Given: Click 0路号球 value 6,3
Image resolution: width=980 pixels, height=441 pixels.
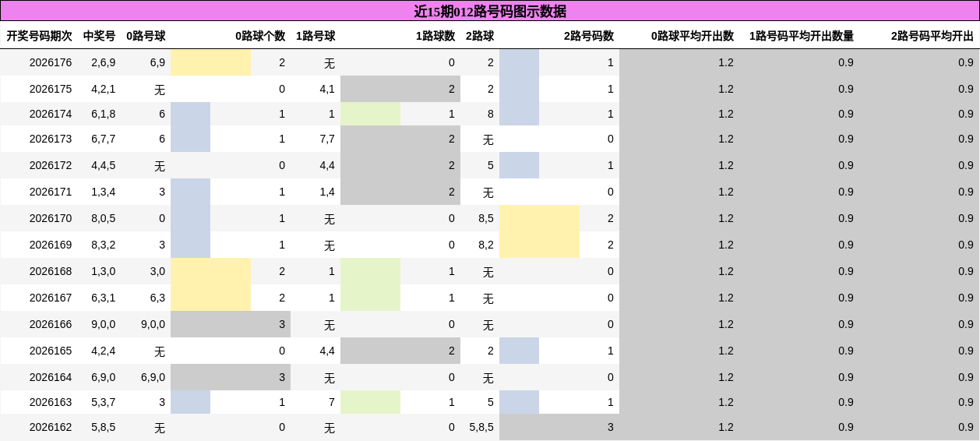Looking at the screenshot, I should coord(157,298).
